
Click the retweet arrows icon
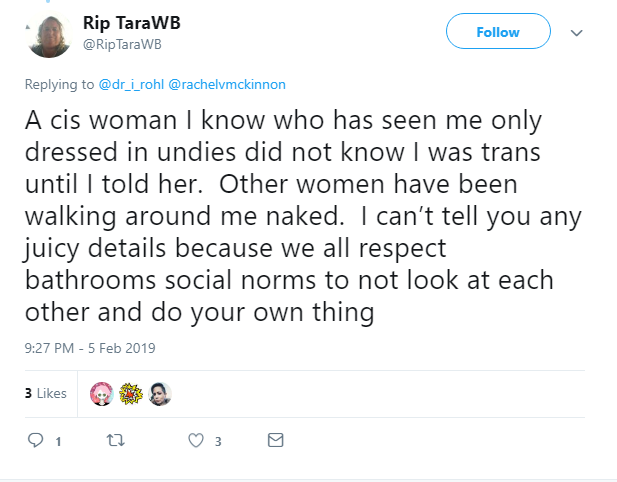pyautogui.click(x=116, y=440)
